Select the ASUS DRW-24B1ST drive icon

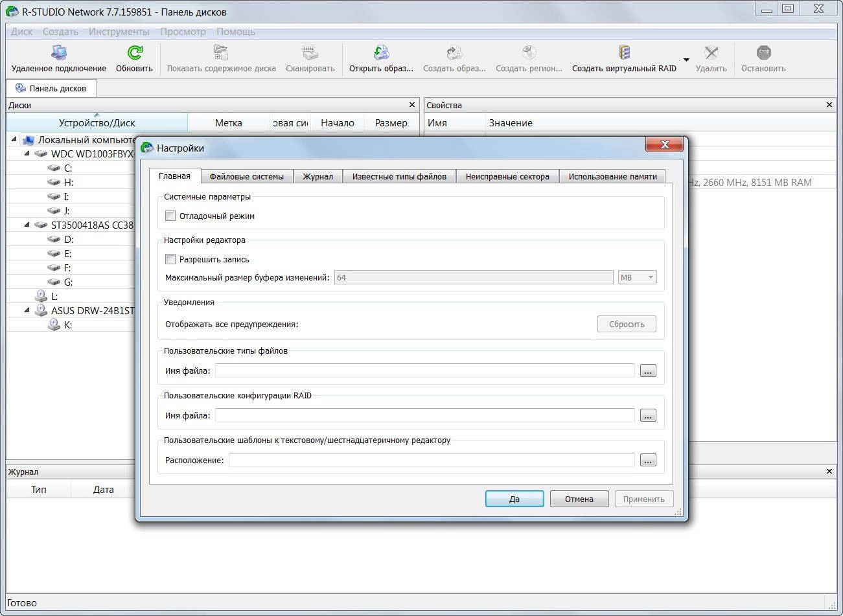click(41, 310)
